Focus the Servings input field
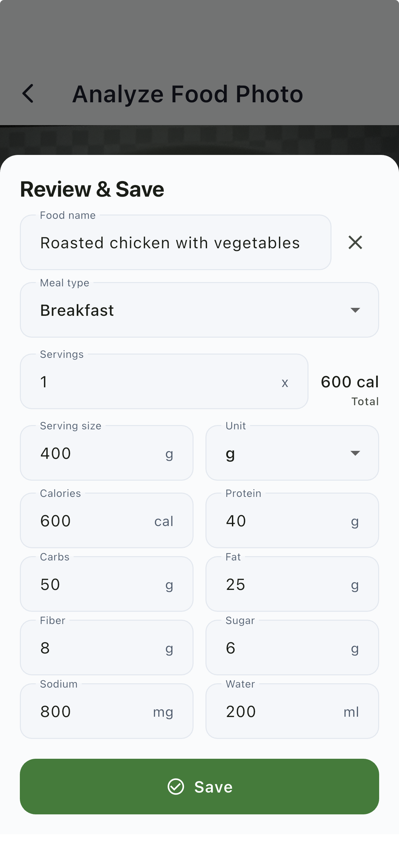The image size is (399, 868). [x=158, y=382]
